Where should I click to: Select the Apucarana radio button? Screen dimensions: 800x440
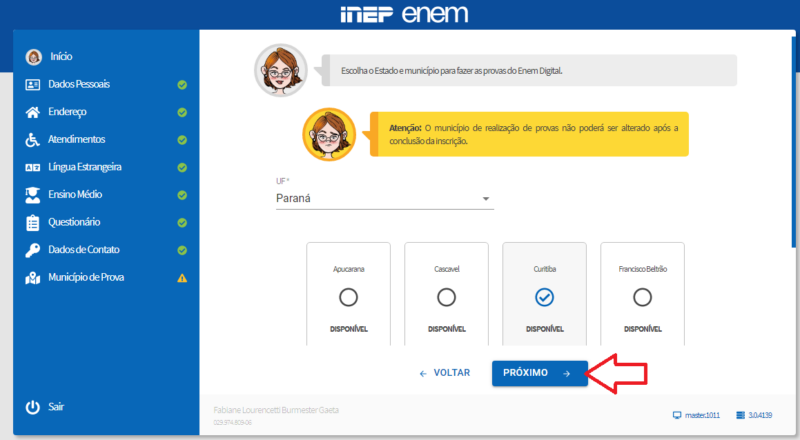[x=348, y=297]
